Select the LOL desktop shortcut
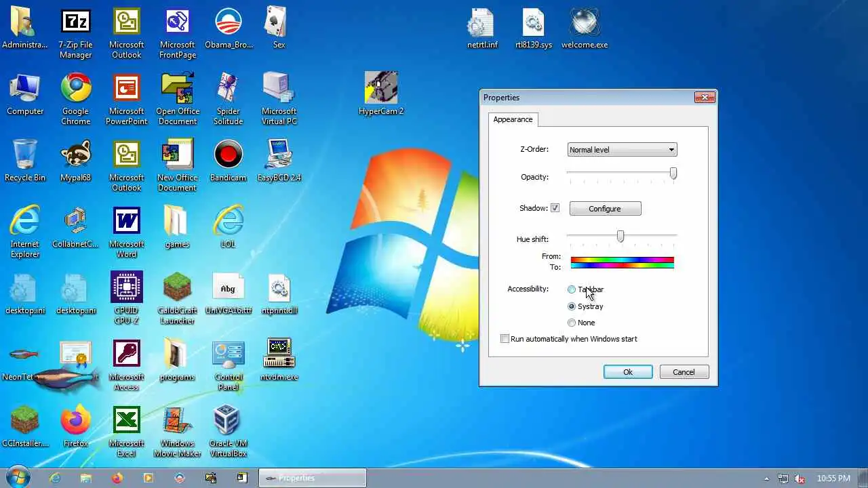868x488 pixels. [229, 228]
